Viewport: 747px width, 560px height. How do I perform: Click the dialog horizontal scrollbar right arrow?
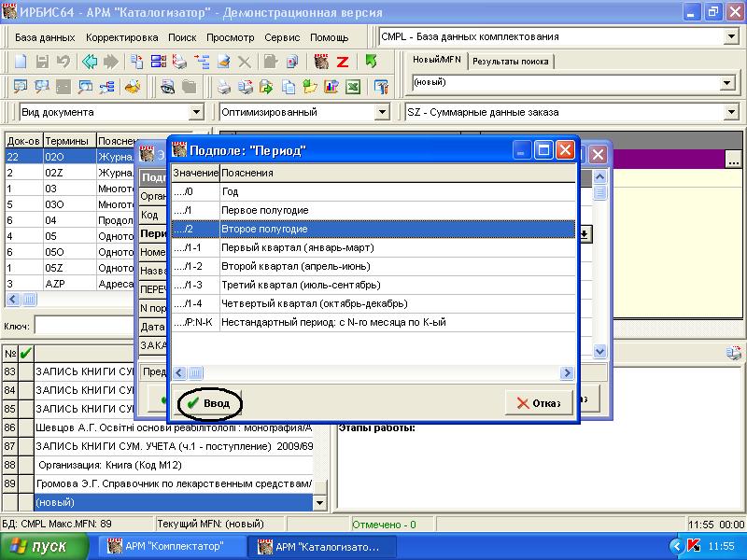(566, 373)
